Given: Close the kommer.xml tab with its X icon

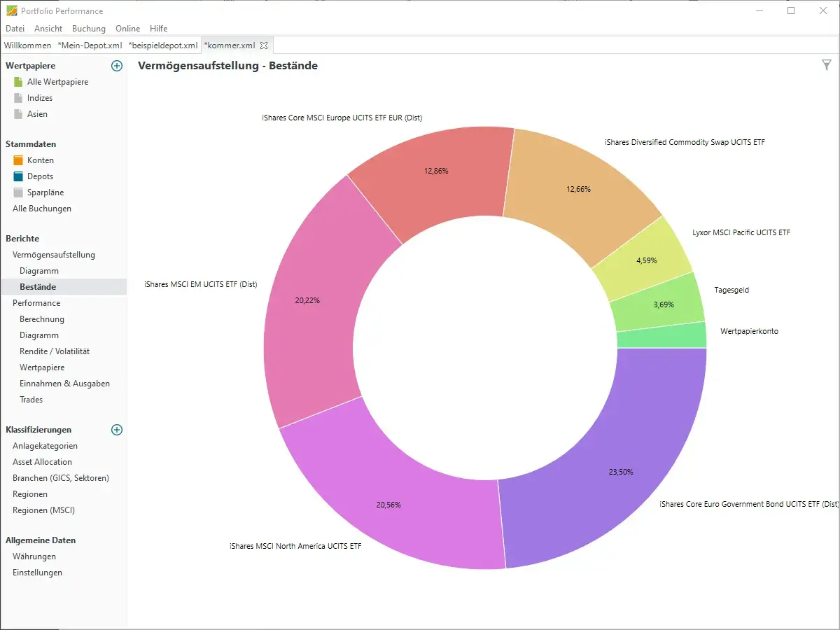Looking at the screenshot, I should [x=264, y=45].
